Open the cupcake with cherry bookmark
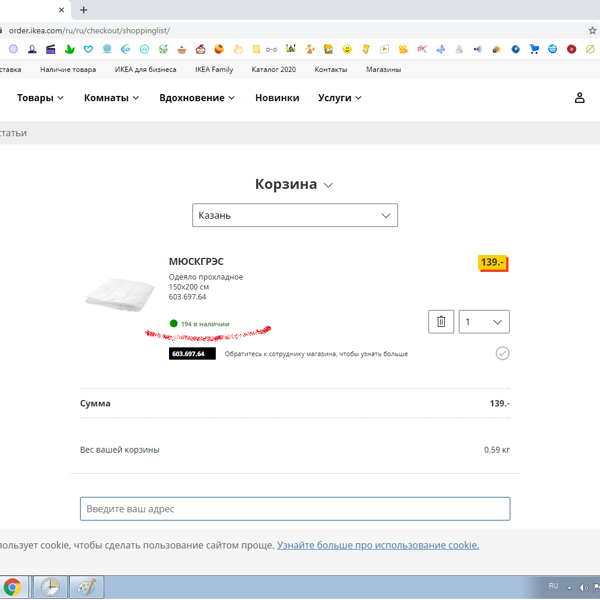 pos(201,49)
